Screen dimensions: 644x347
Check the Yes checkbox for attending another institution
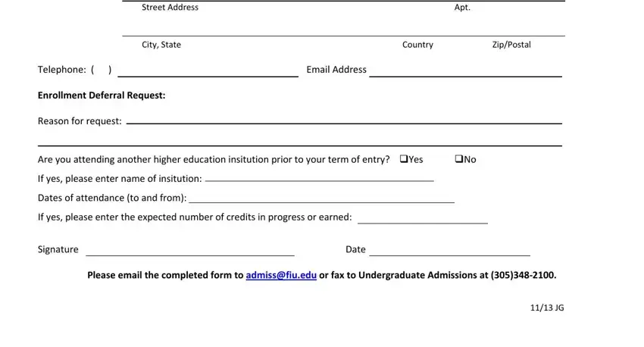pos(404,159)
